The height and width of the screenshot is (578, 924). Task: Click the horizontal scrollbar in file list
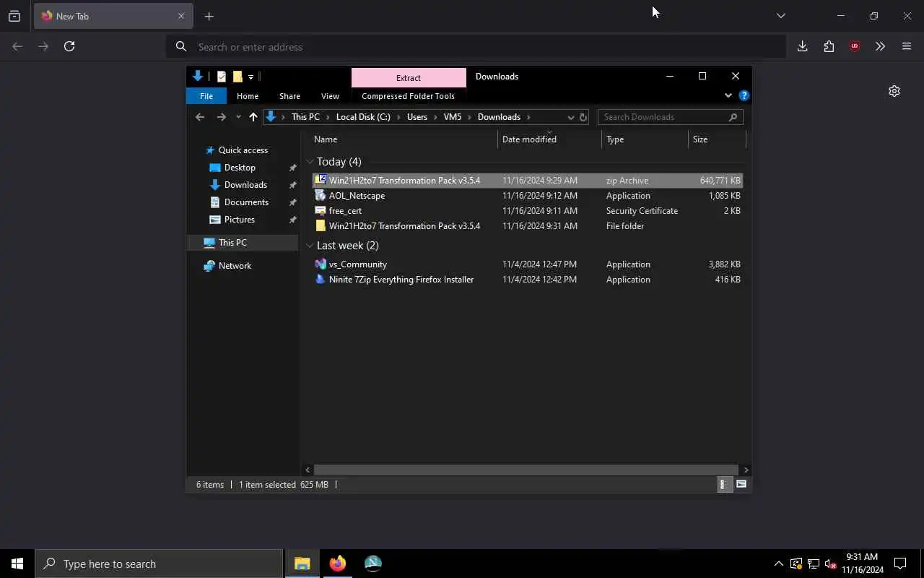pyautogui.click(x=526, y=470)
